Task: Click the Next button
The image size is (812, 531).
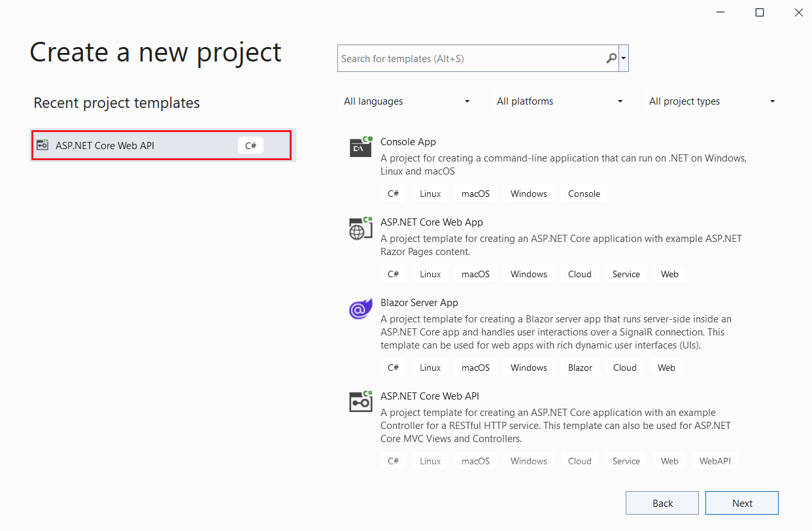Action: (x=741, y=502)
